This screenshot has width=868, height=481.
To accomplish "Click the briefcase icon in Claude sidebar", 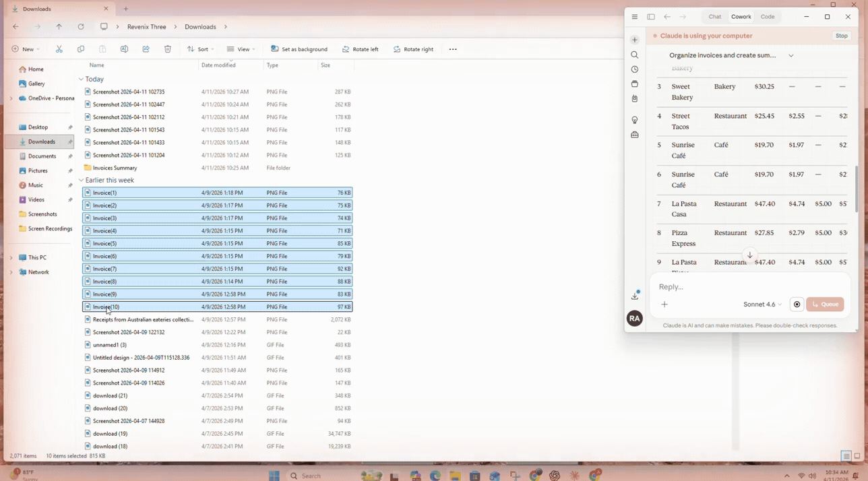I will point(635,135).
